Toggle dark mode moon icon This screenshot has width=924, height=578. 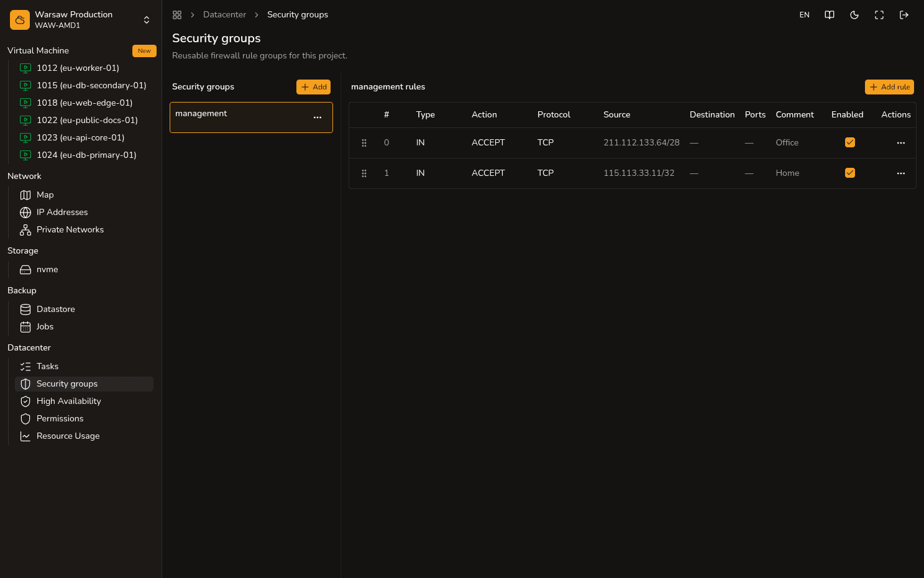pyautogui.click(x=854, y=15)
